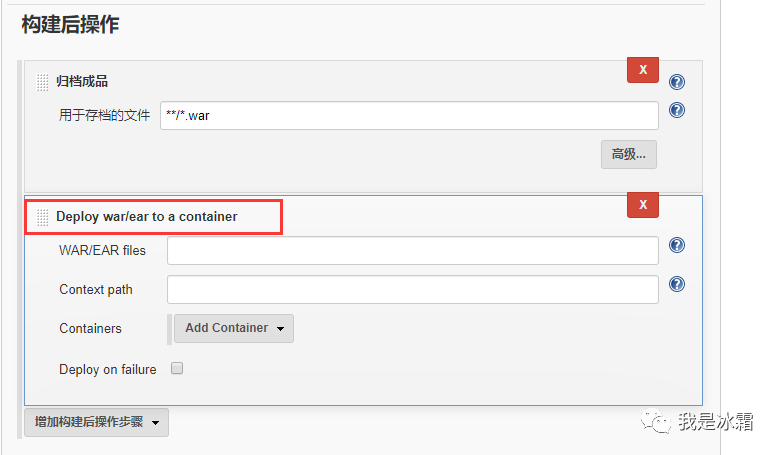
Task: Click the 归档成品 step title
Action: [x=82, y=81]
